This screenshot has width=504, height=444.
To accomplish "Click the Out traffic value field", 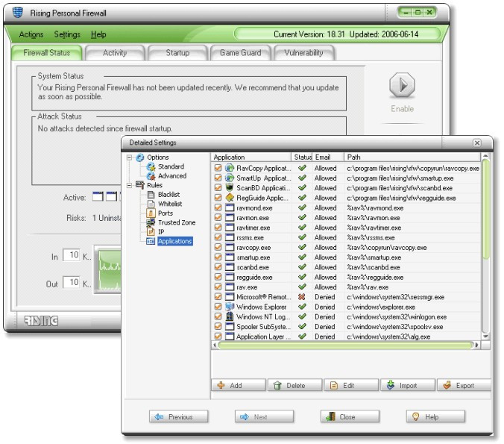I will (72, 282).
